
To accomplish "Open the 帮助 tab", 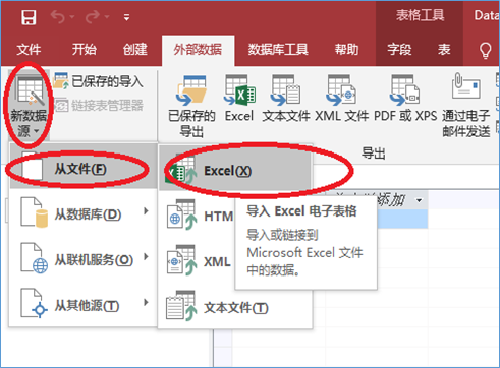I will click(346, 50).
